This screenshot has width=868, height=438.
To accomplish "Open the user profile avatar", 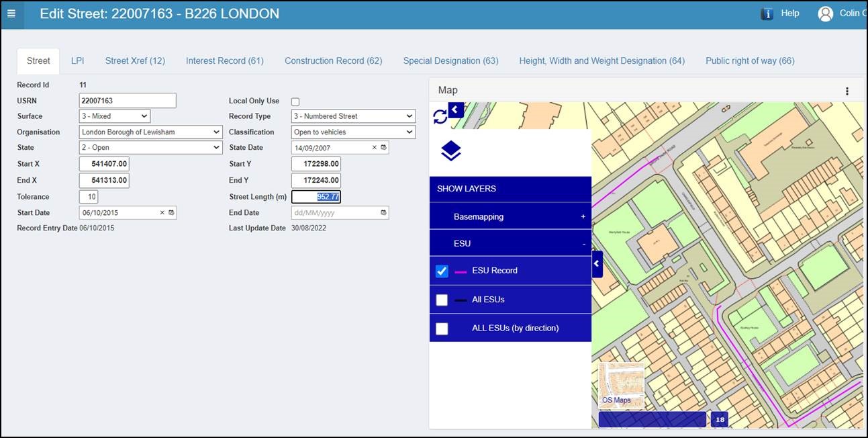I will tap(825, 13).
